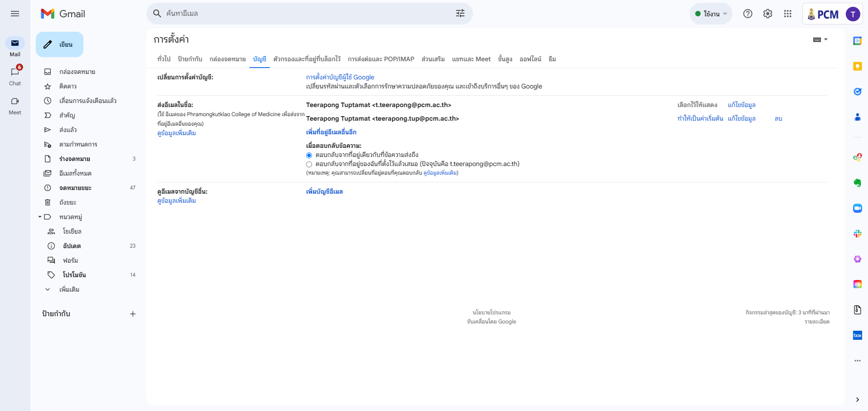Open Google Keep in side panel
This screenshot has height=411, width=868.
[x=857, y=66]
